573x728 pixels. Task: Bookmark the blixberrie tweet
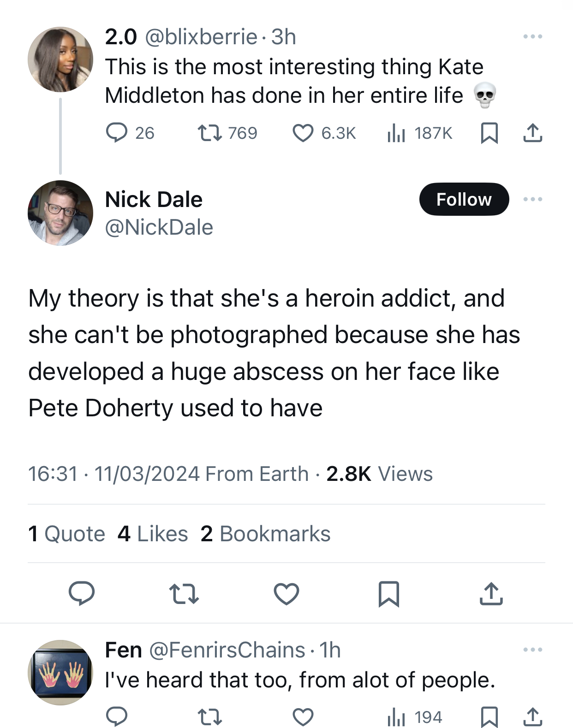489,133
